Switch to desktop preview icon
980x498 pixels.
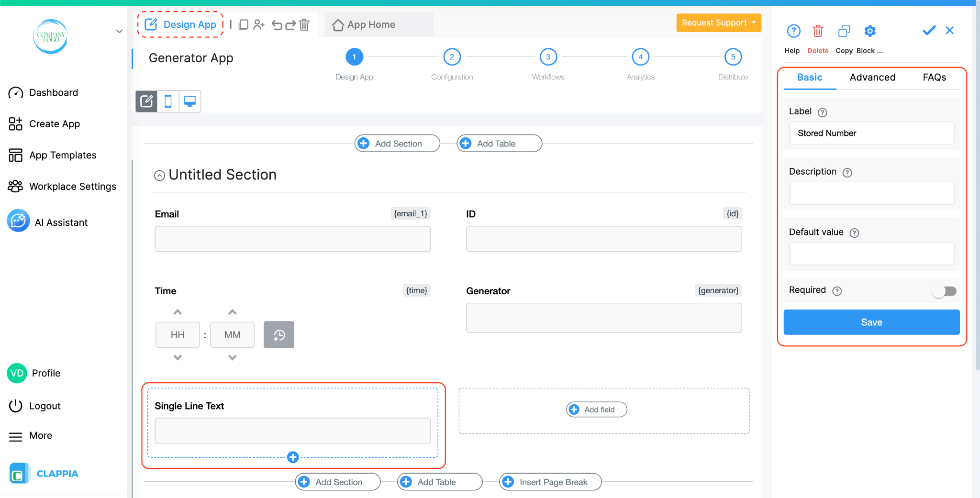point(190,101)
